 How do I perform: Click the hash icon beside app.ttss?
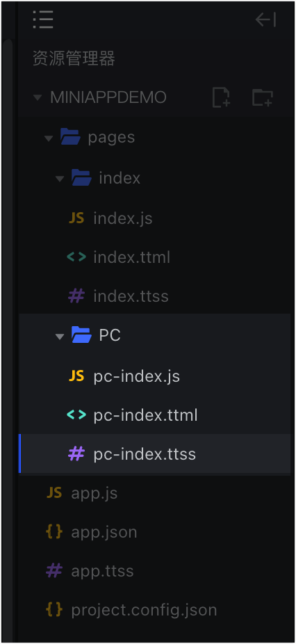(x=54, y=570)
